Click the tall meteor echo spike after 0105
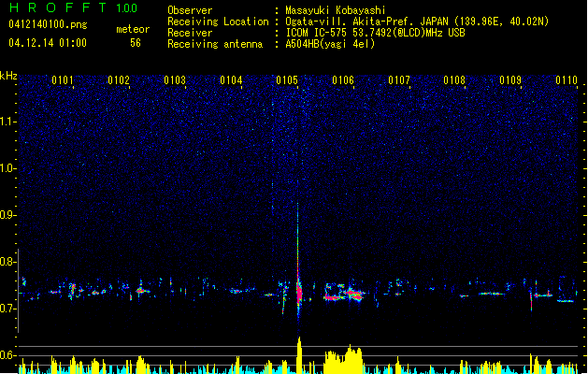Screen dimensions: 588x374 click(298, 263)
